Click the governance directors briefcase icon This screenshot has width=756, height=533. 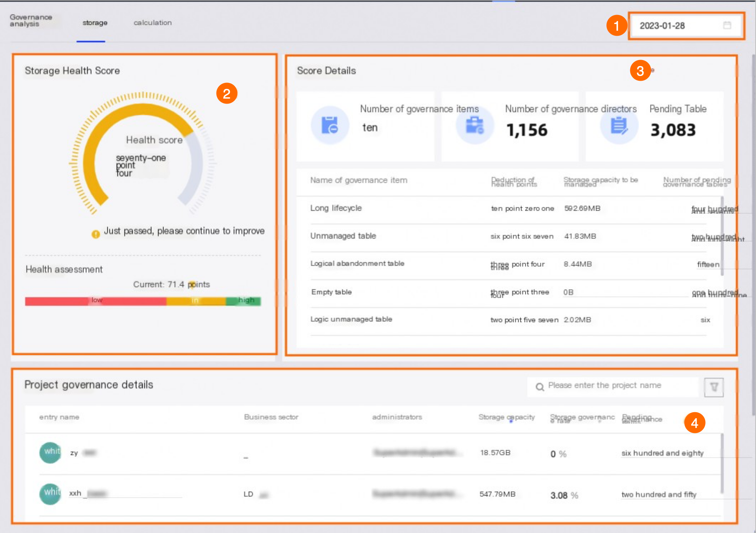pyautogui.click(x=475, y=125)
